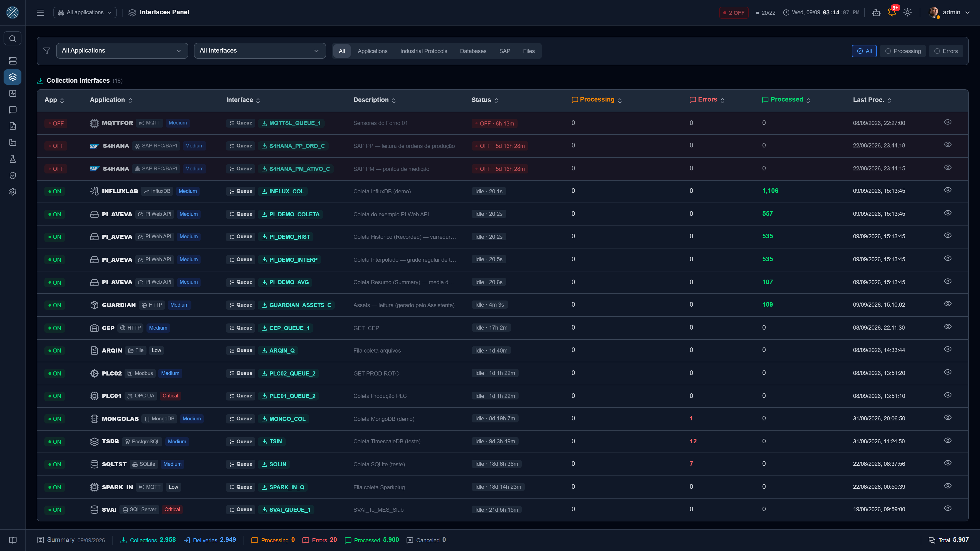The width and height of the screenshot is (980, 551).
Task: Select the Processing status filter
Action: [903, 51]
